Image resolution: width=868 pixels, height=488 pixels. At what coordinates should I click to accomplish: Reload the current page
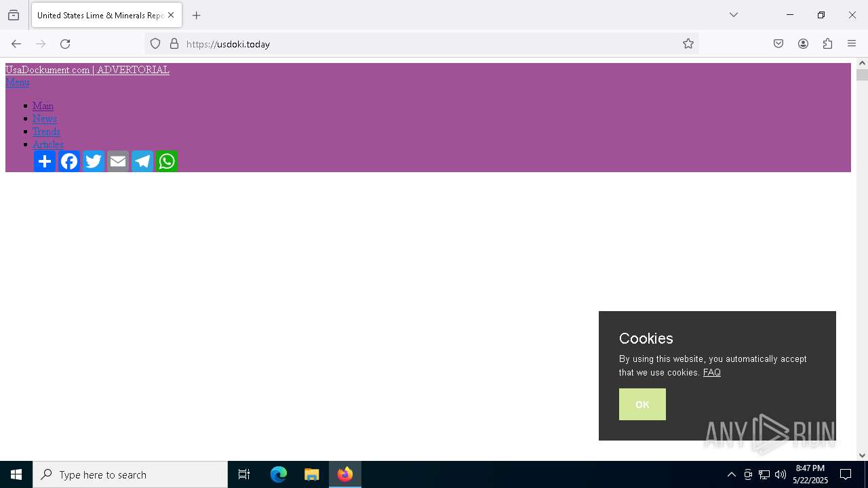[x=65, y=44]
